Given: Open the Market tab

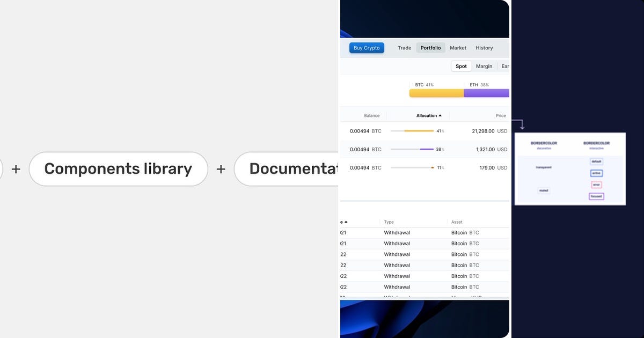Looking at the screenshot, I should coord(458,48).
